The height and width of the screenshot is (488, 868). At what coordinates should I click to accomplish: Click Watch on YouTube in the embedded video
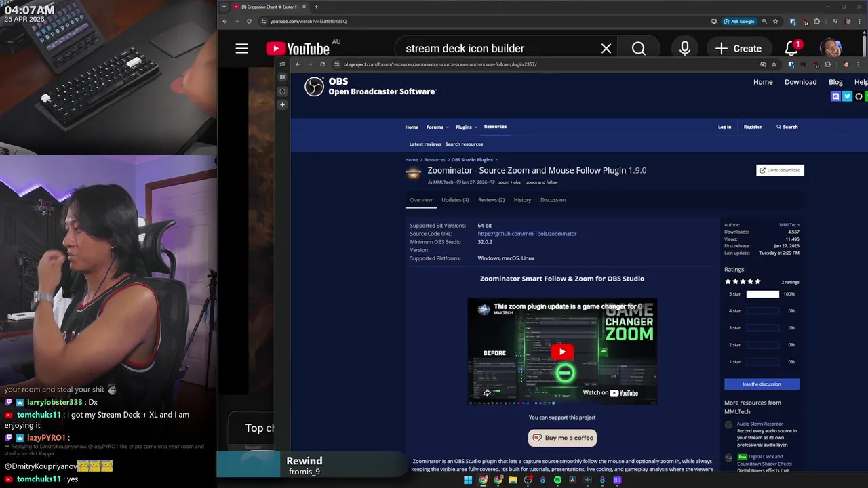point(610,392)
